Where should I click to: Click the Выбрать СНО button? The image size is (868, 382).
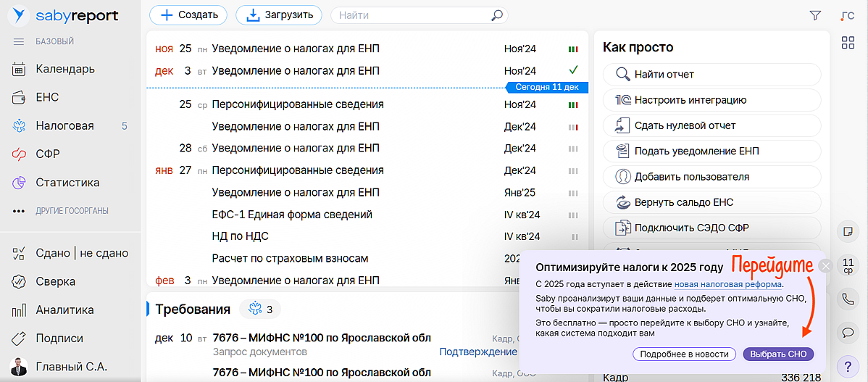click(x=778, y=354)
